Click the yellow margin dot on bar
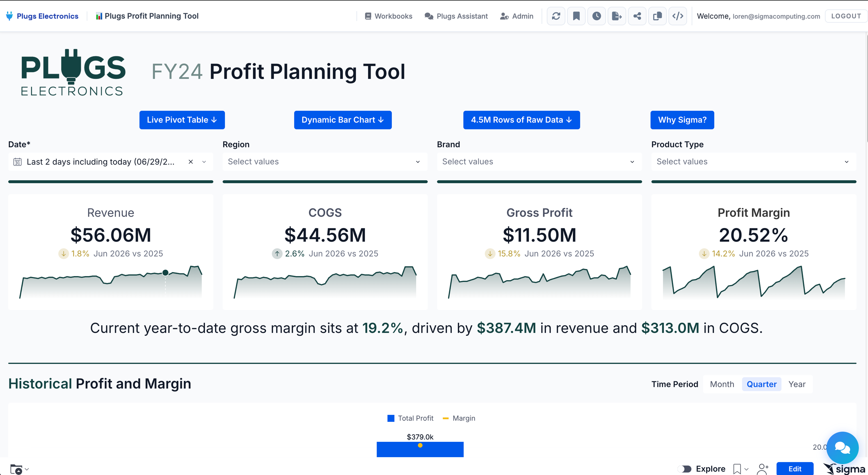Screen dimensions: 868x475 point(420,445)
